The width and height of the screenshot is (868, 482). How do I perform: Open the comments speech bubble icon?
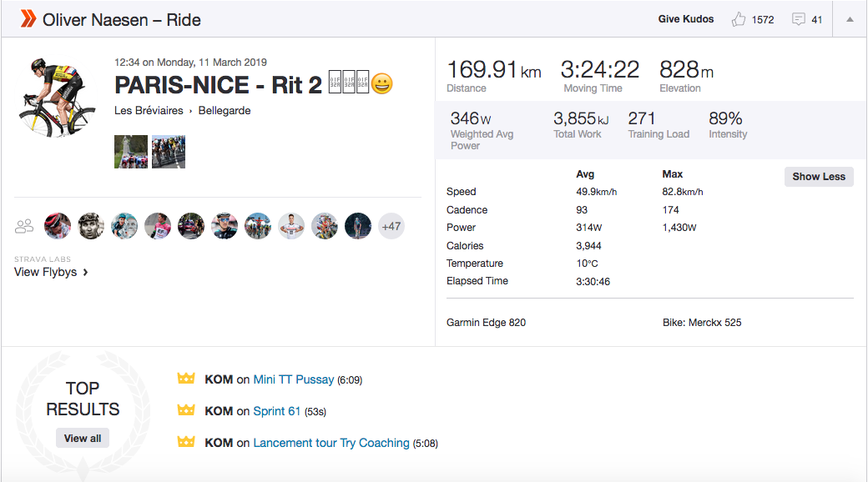click(799, 19)
